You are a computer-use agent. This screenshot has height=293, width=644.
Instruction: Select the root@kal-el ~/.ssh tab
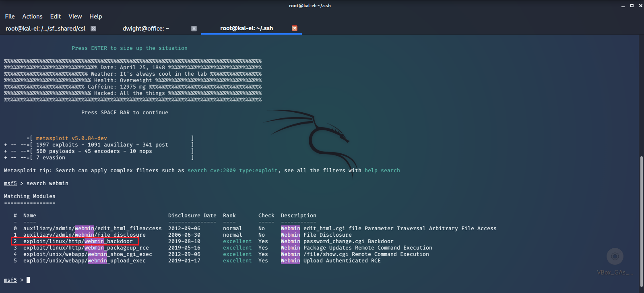(x=246, y=28)
